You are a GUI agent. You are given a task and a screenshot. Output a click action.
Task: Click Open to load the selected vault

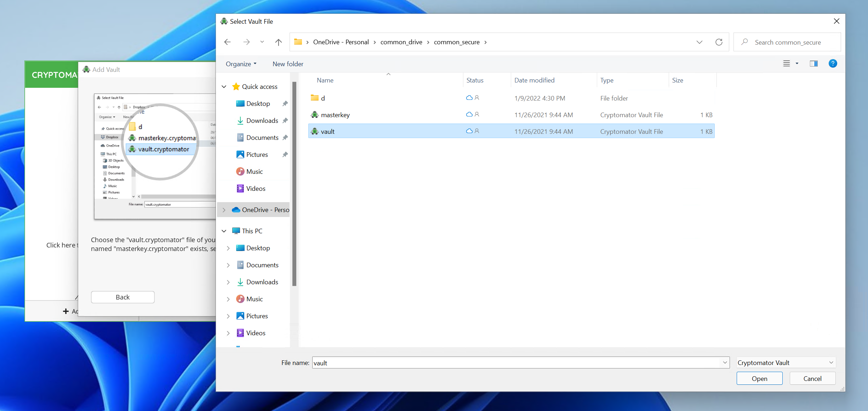pyautogui.click(x=759, y=378)
